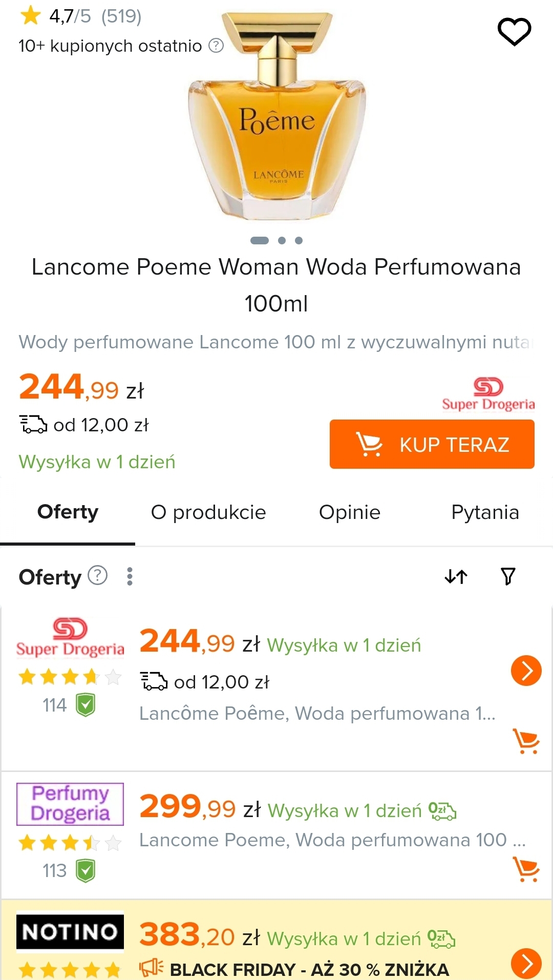The height and width of the screenshot is (980, 553).
Task: Jump to second image via carousel dot
Action: tap(282, 240)
